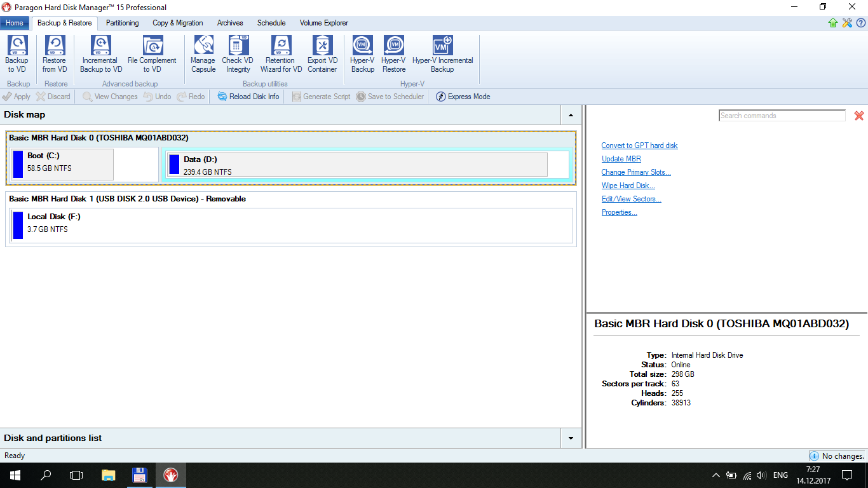This screenshot has width=868, height=488.
Task: Reload Disk Info
Action: (x=248, y=97)
